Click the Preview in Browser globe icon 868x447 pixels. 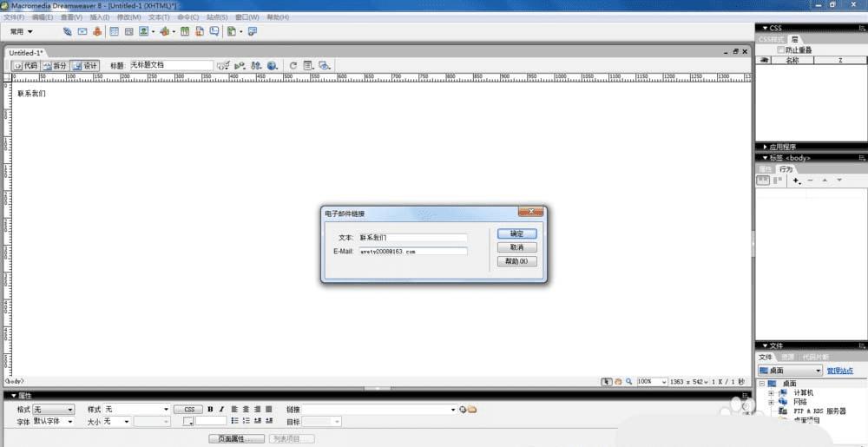[272, 65]
